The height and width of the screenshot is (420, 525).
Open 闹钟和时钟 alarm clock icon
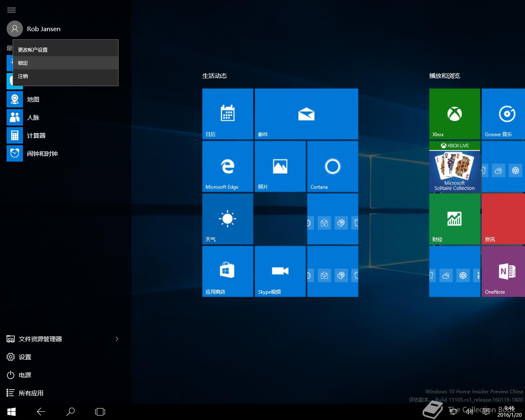click(x=15, y=153)
